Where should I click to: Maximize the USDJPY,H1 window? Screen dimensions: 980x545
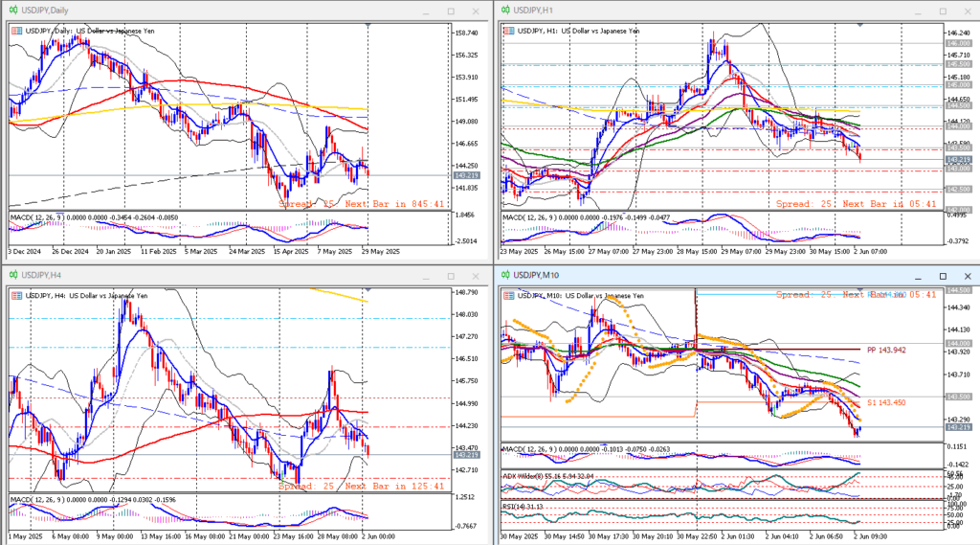click(943, 11)
